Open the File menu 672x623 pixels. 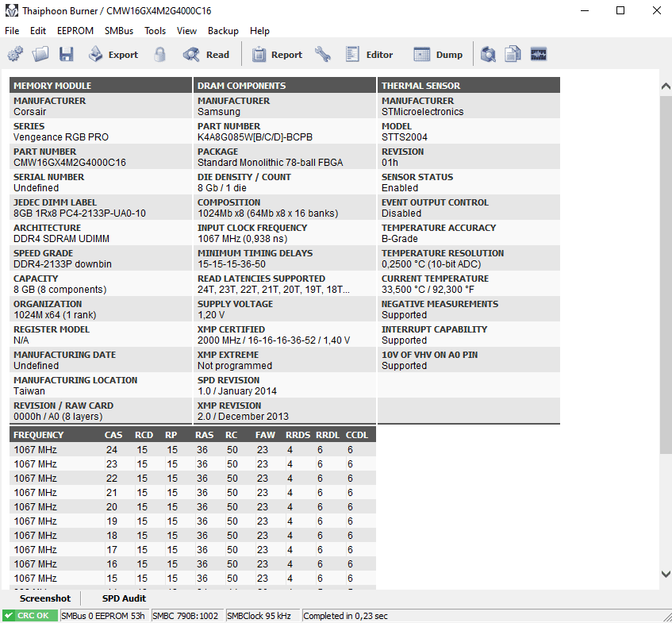coord(12,31)
